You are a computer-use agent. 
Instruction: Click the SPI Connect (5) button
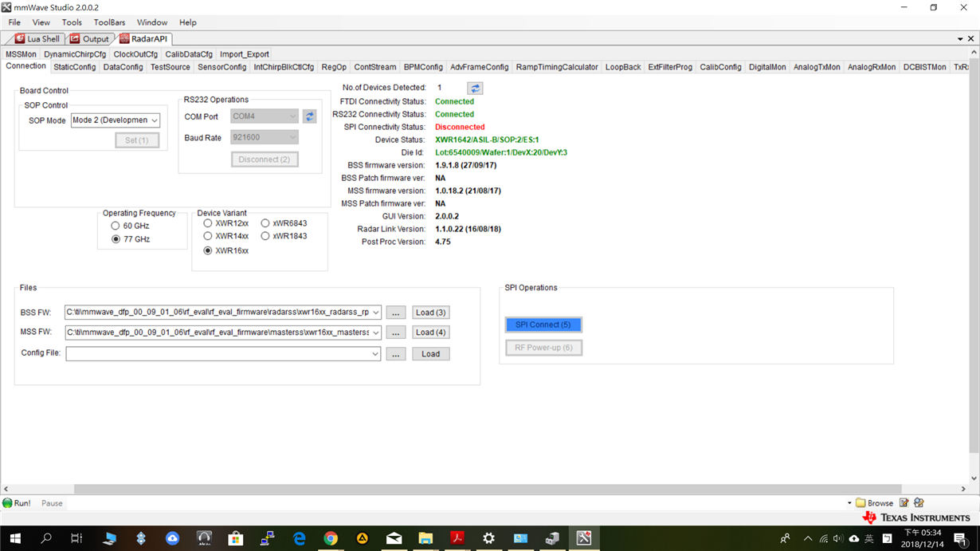coord(543,325)
